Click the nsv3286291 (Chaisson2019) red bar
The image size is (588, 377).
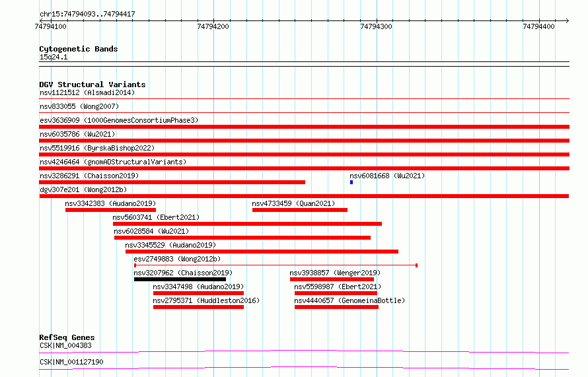pos(172,182)
